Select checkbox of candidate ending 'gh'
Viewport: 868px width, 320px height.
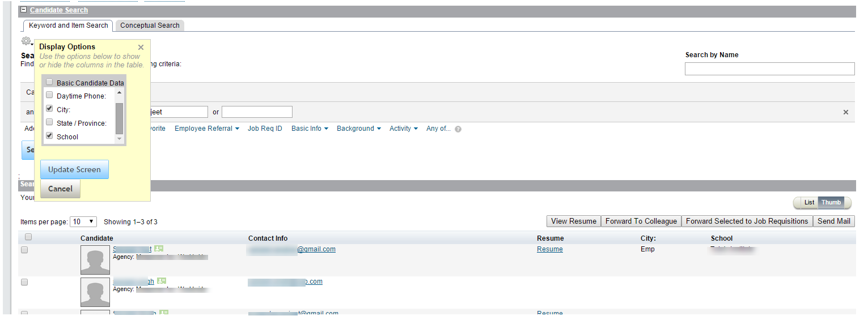pos(24,282)
